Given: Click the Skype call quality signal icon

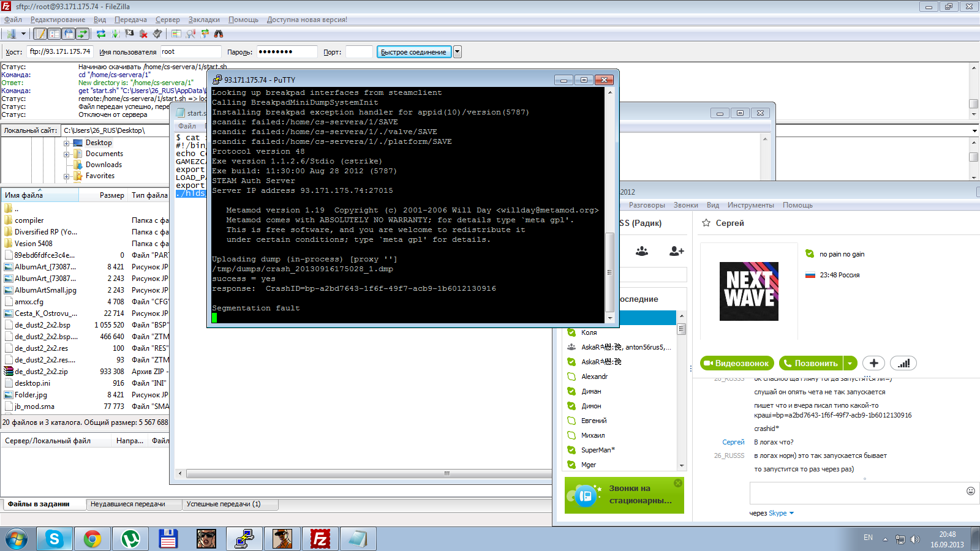Looking at the screenshot, I should click(x=903, y=364).
